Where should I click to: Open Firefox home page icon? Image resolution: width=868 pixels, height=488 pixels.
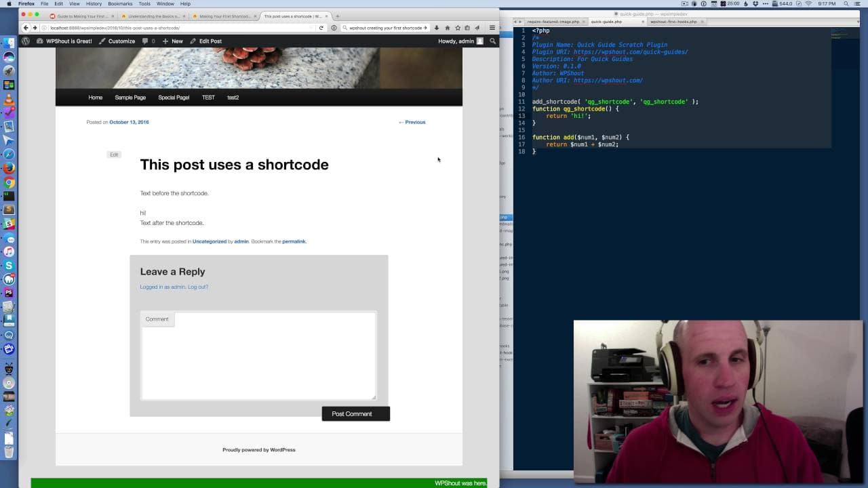447,28
